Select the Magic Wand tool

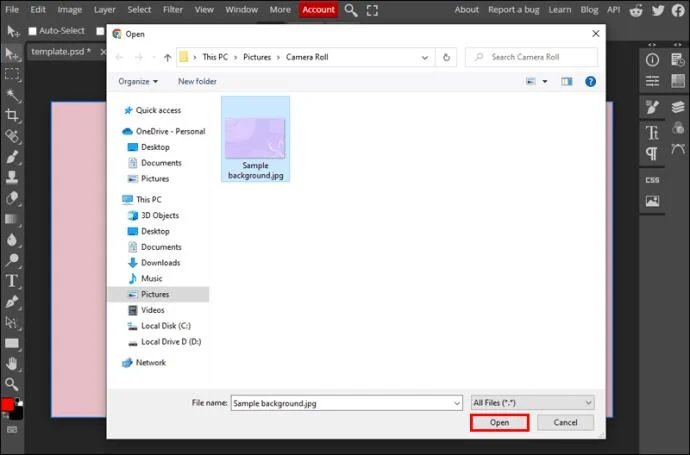click(12, 95)
